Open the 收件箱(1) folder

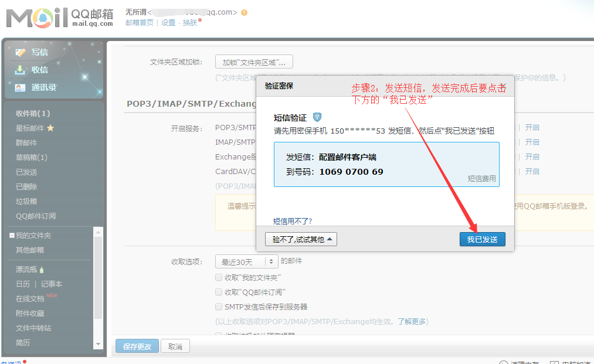point(33,113)
